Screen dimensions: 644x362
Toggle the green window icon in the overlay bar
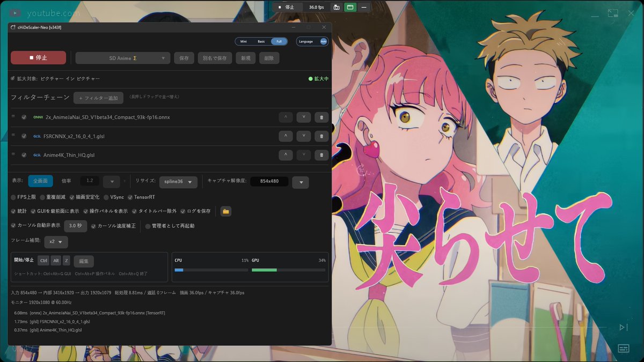[x=350, y=8]
